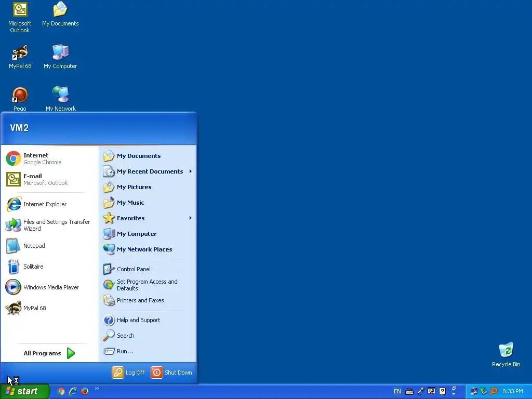Click the speech tools icon in language bar
Viewport: 532px width, 399px height.
pyautogui.click(x=432, y=391)
